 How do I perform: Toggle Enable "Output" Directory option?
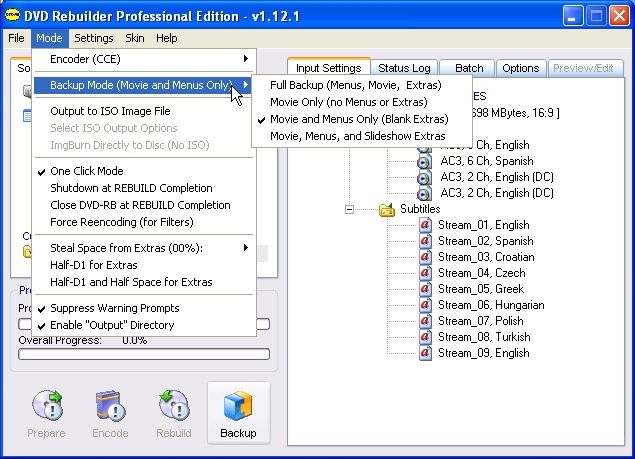pyautogui.click(x=144, y=325)
